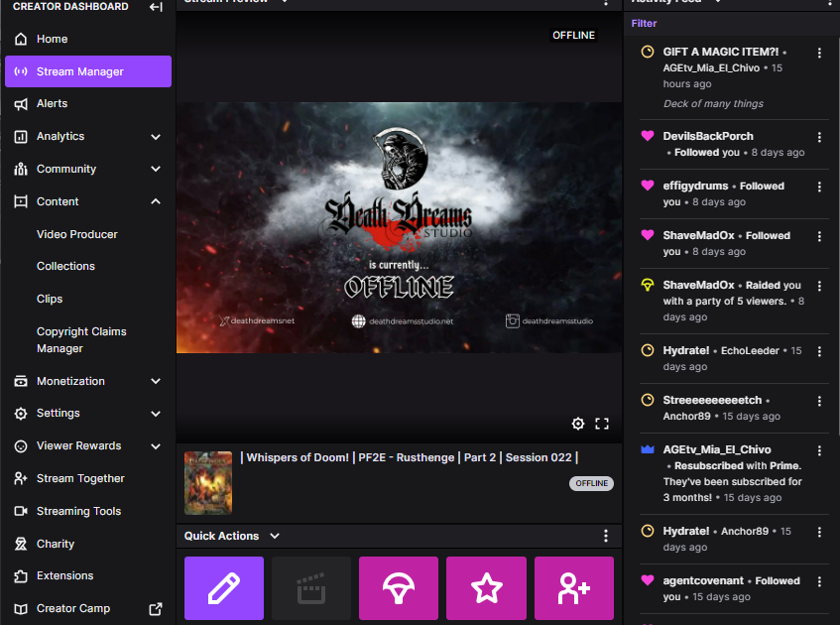The width and height of the screenshot is (840, 625).
Task: Click the OFFLINE pill badge beside stream title
Action: (591, 483)
